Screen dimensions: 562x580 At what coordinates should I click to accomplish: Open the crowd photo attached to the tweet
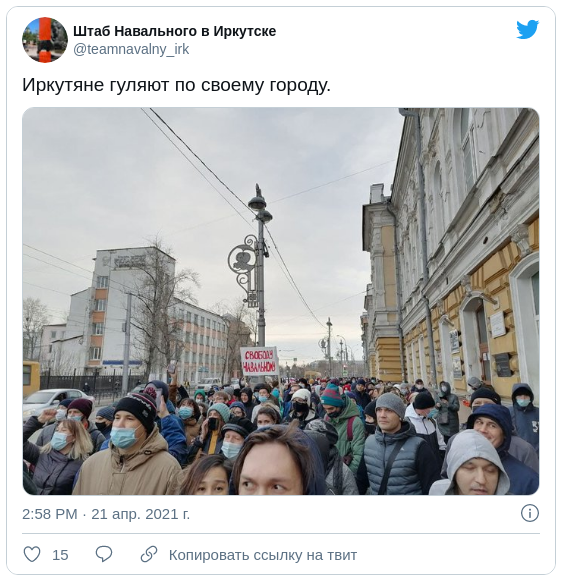(x=281, y=301)
